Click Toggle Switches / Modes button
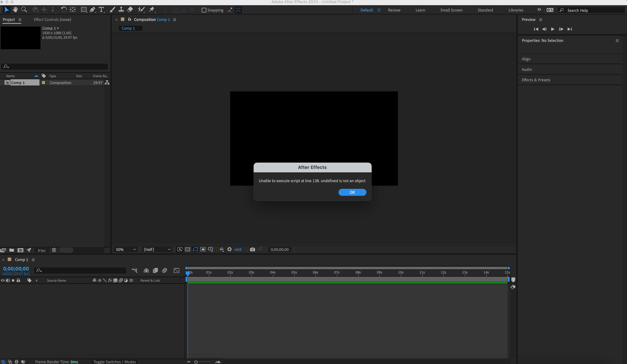Image resolution: width=627 pixels, height=364 pixels. [114, 362]
